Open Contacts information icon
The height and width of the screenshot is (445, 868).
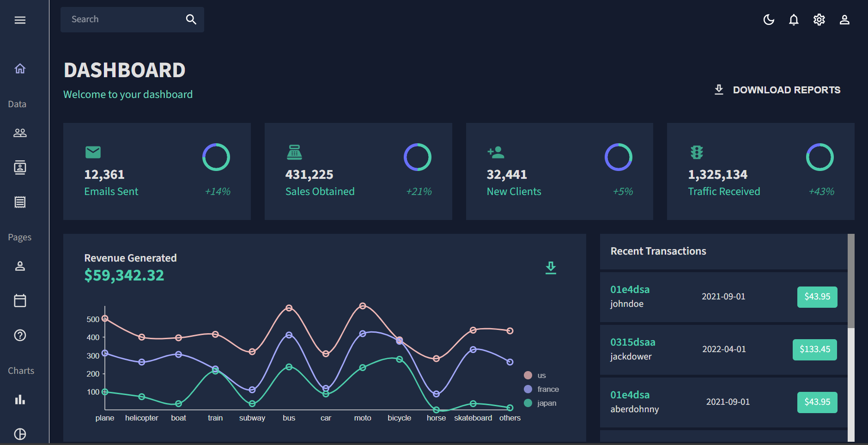[20, 167]
